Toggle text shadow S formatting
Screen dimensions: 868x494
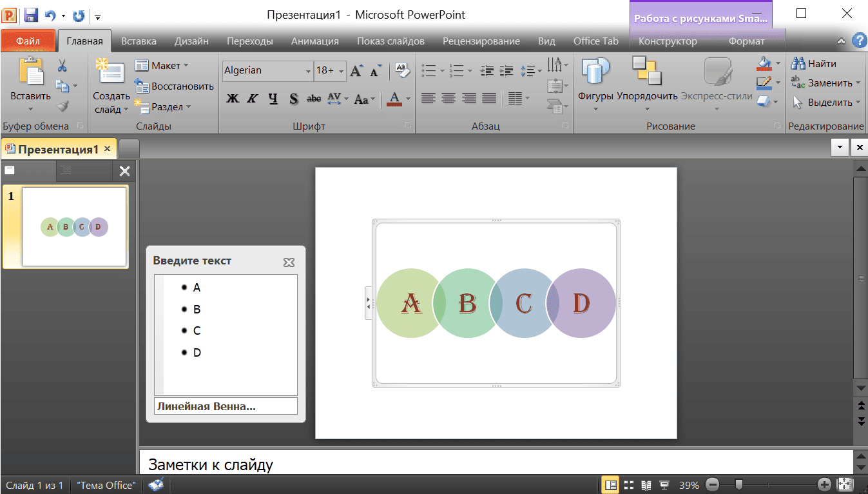[x=293, y=99]
